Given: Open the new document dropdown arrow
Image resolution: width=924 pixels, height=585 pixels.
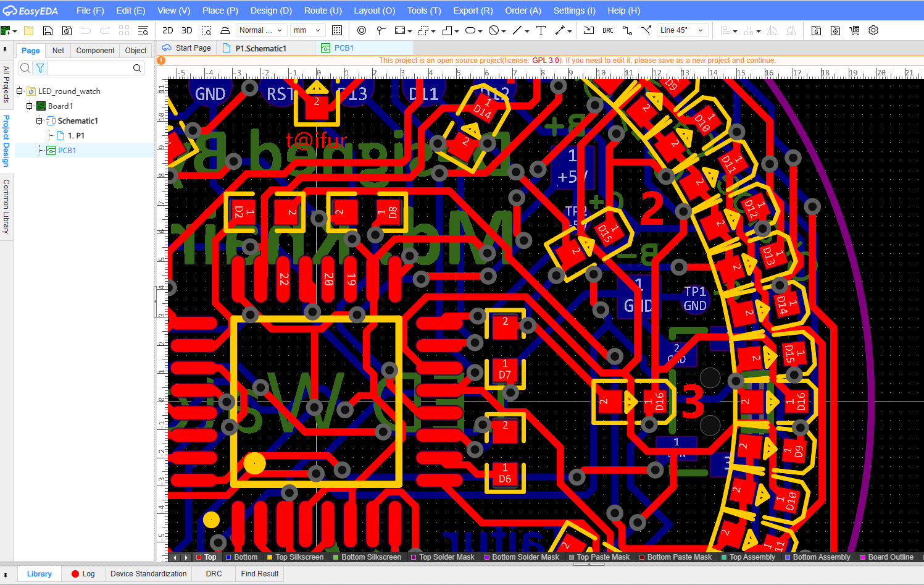Looking at the screenshot, I should coord(14,31).
